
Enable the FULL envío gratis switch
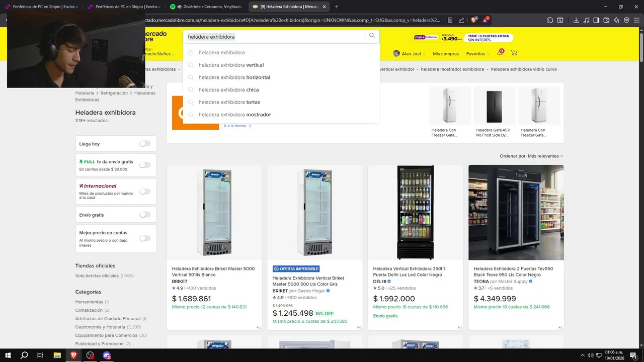(x=145, y=165)
